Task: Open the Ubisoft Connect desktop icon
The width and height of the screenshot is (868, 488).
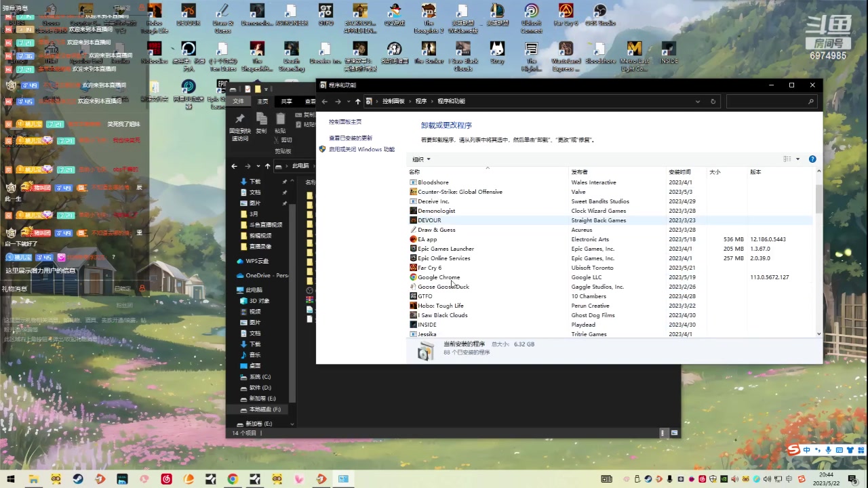Action: (532, 18)
